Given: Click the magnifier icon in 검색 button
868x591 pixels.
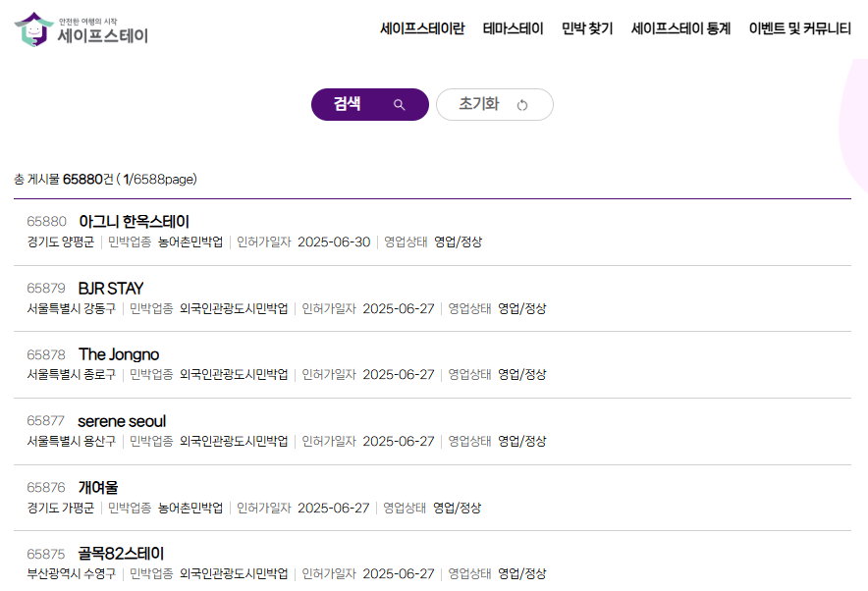Looking at the screenshot, I should click(399, 105).
